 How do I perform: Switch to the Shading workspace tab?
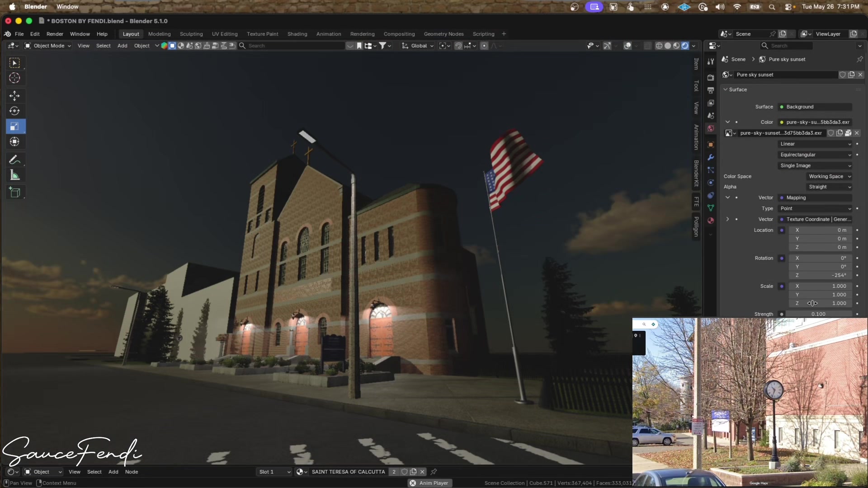[297, 34]
